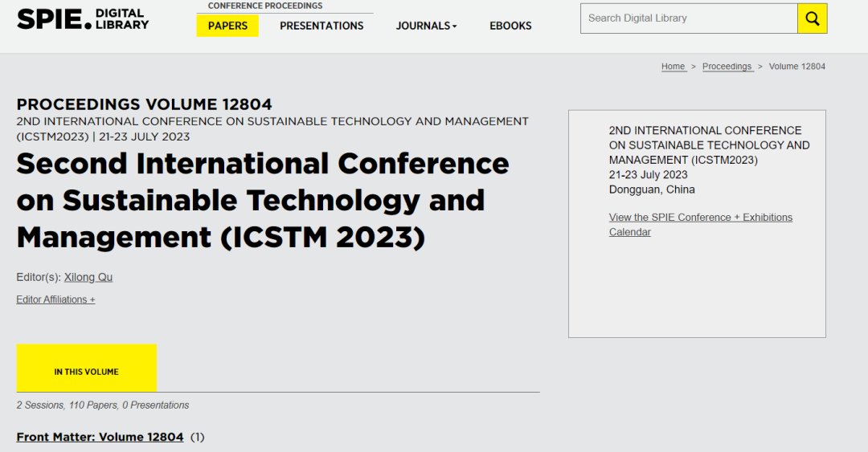Click the yellow search magnifier button
Image resolution: width=868 pixels, height=452 pixels.
coord(812,18)
